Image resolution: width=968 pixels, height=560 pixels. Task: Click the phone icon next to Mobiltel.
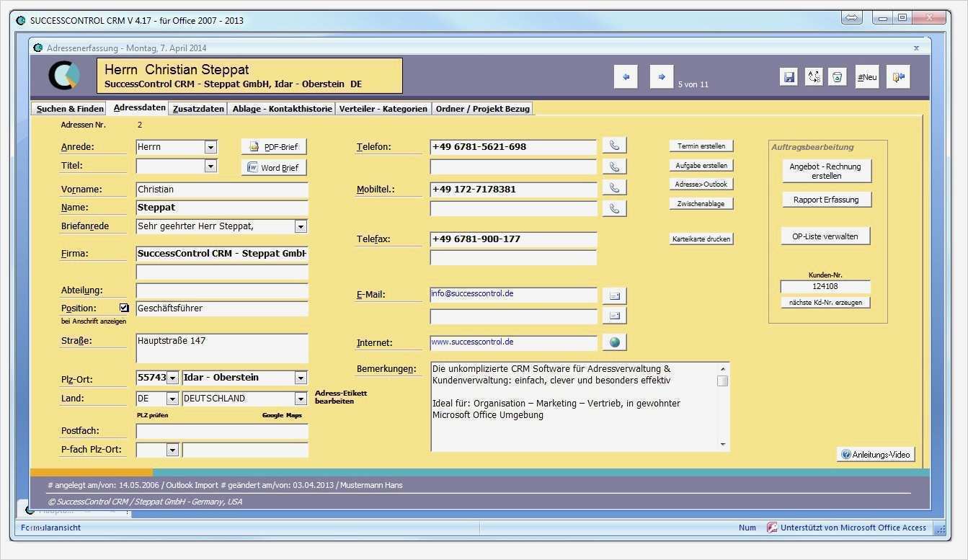tap(614, 187)
